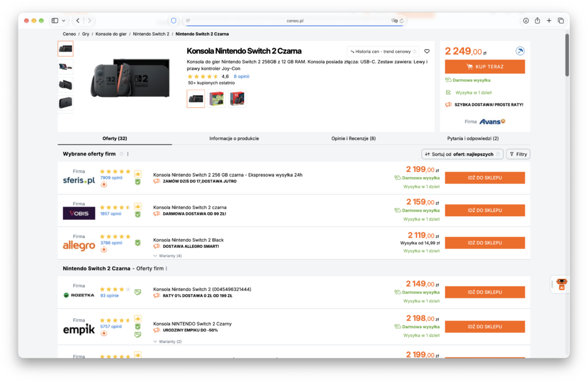The height and width of the screenshot is (382, 588).
Task: Open the Konsole do gier breadcrumb
Action: coord(111,34)
